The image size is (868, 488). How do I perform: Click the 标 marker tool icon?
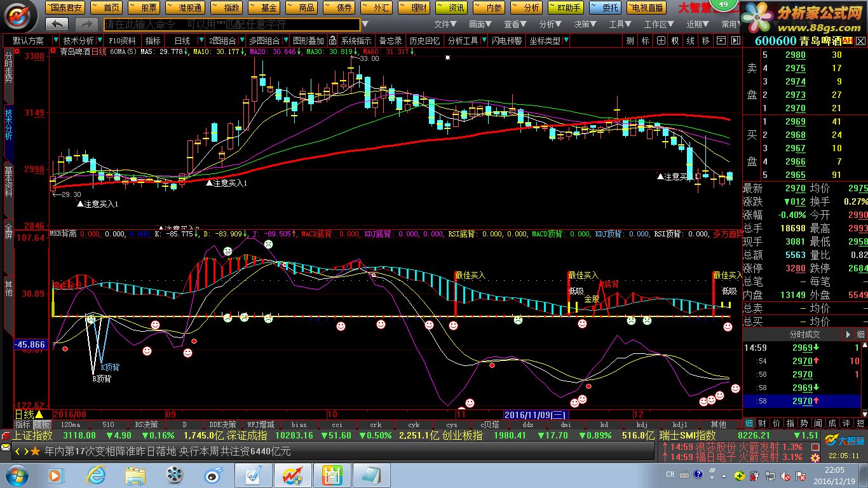click(645, 41)
